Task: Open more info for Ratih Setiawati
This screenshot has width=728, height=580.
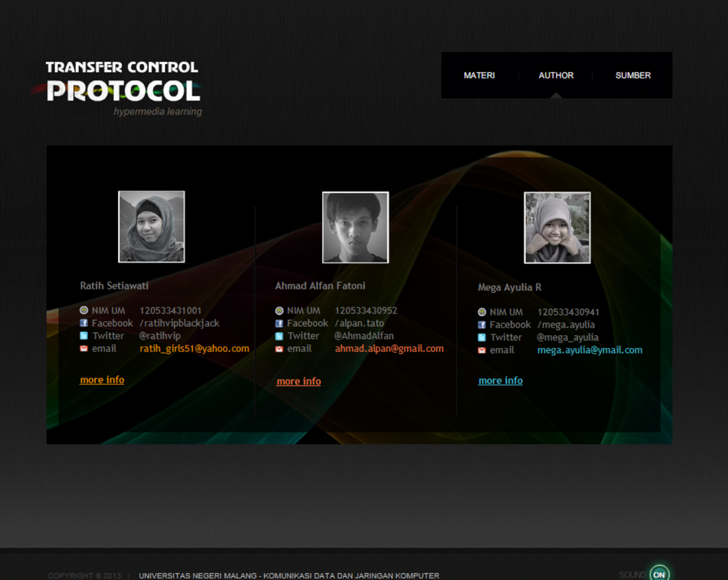Action: (x=102, y=380)
